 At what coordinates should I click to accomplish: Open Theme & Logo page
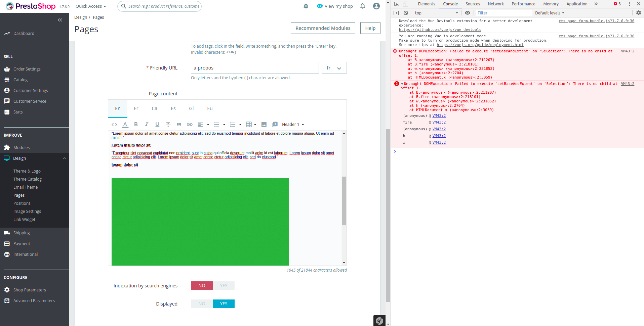(x=27, y=171)
